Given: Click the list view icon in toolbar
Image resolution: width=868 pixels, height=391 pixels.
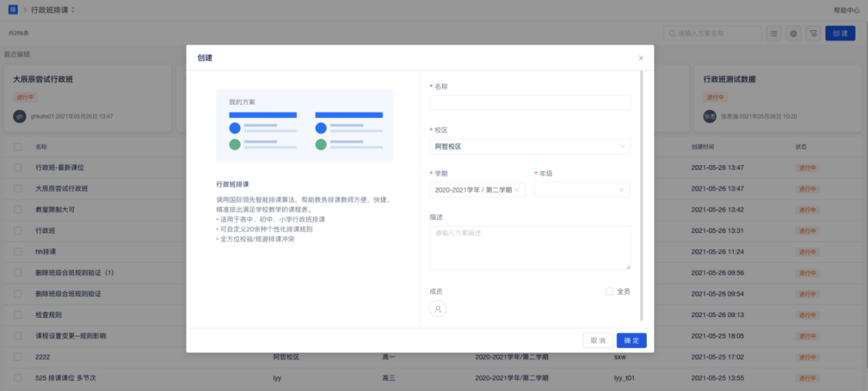Looking at the screenshot, I should 773,33.
